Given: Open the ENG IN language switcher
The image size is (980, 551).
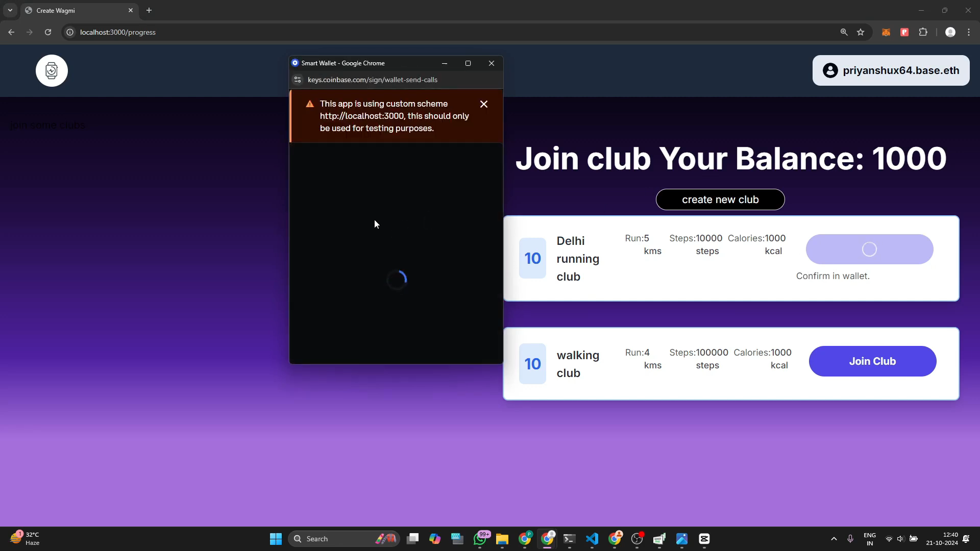Looking at the screenshot, I should (870, 539).
